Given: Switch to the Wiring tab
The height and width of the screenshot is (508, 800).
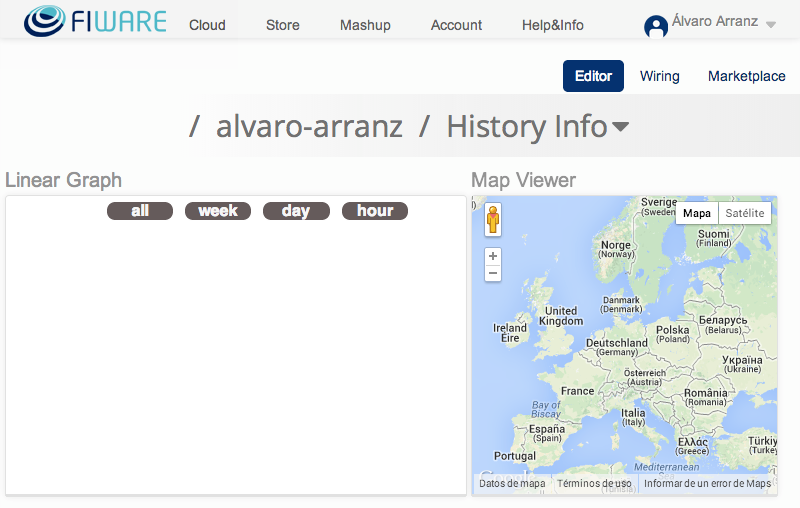Looking at the screenshot, I should click(x=660, y=76).
